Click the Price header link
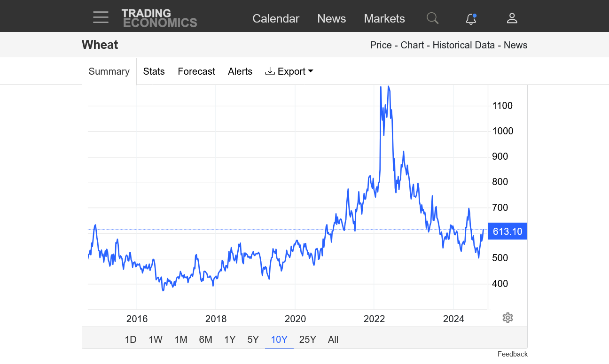609x364 pixels. pos(381,45)
